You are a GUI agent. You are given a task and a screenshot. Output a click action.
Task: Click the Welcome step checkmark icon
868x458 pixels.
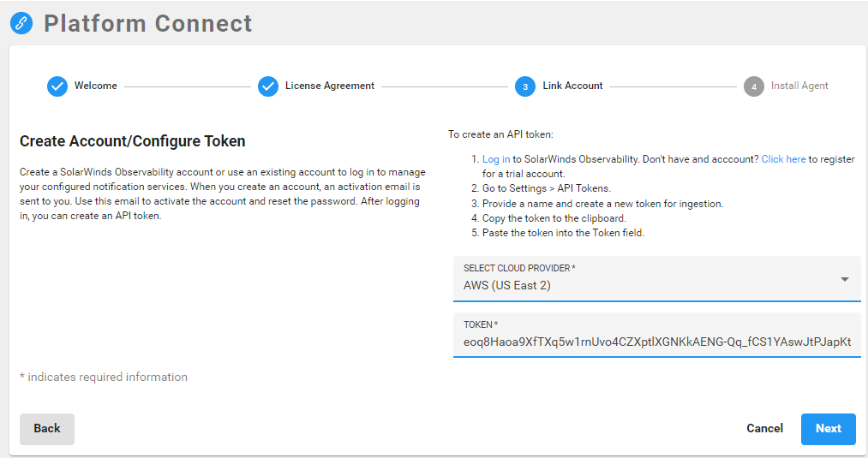click(57, 86)
